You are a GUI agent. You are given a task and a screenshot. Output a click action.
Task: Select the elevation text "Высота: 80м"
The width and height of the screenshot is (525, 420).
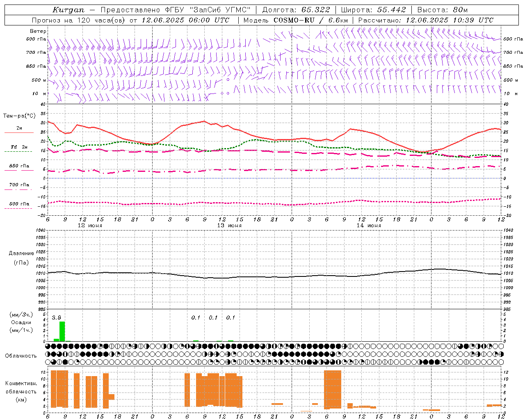442,10
